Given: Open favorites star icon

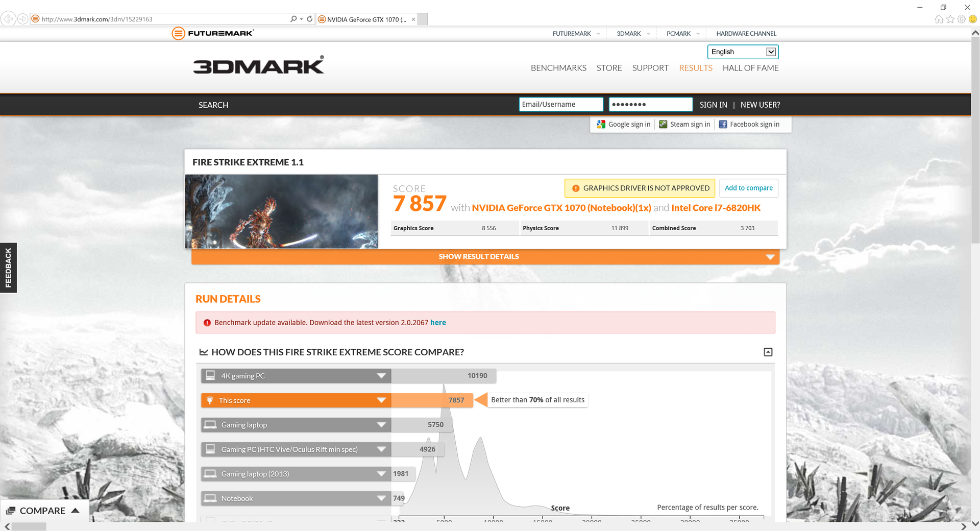Looking at the screenshot, I should point(950,19).
